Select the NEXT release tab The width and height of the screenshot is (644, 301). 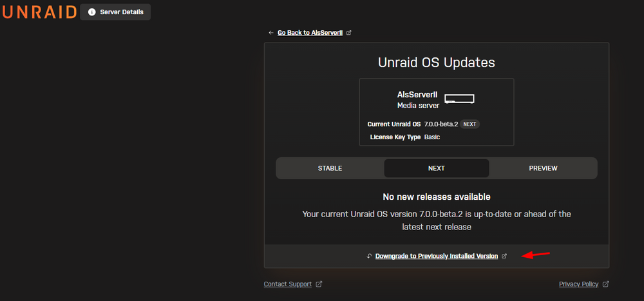[436, 168]
